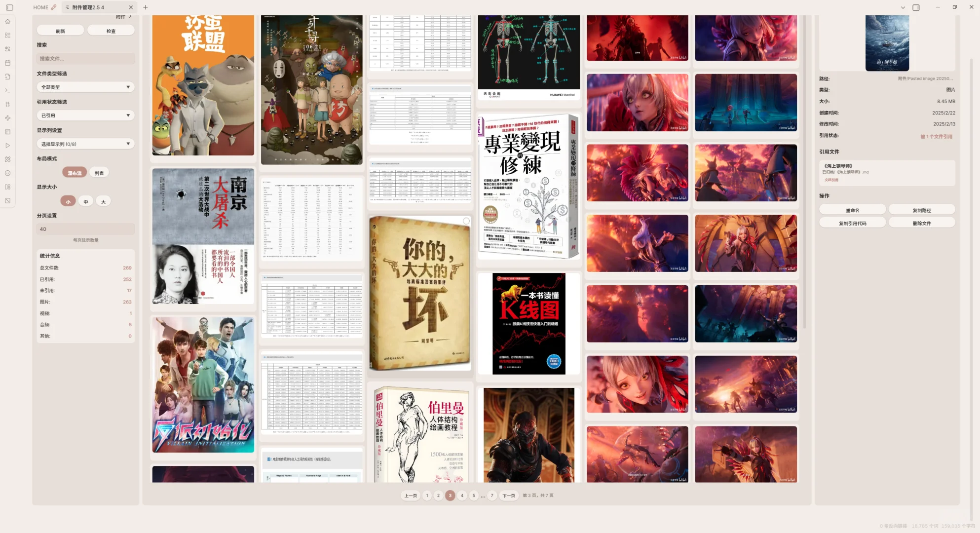The width and height of the screenshot is (980, 533).
Task: Open the 全部类型 file type dropdown
Action: click(85, 87)
